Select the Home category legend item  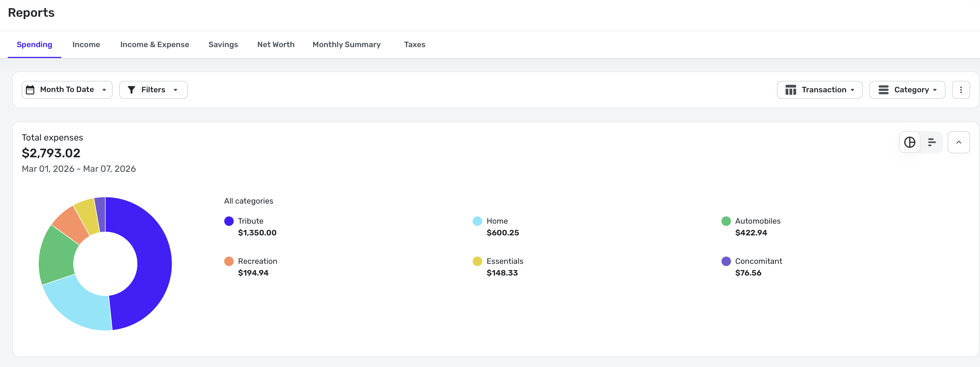[x=497, y=221]
